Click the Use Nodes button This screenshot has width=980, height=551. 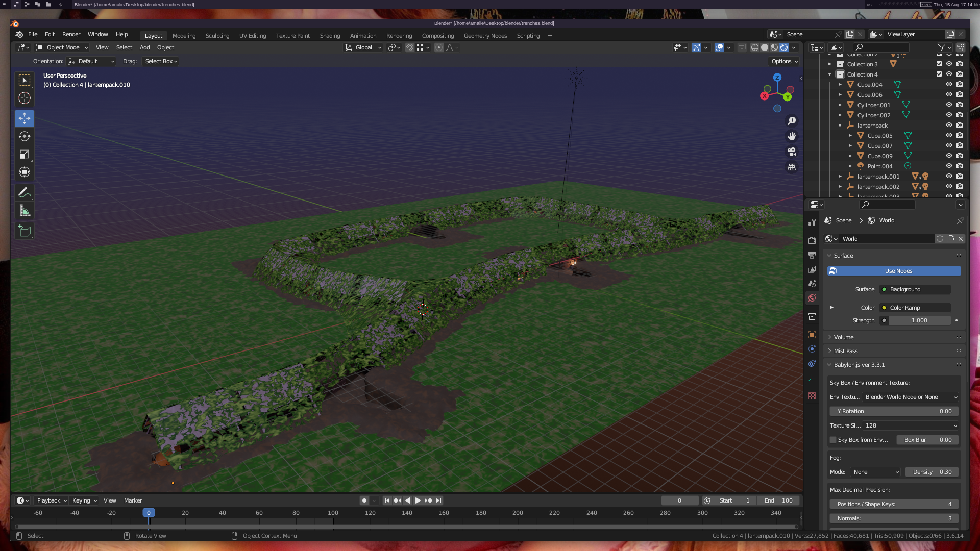coord(898,271)
